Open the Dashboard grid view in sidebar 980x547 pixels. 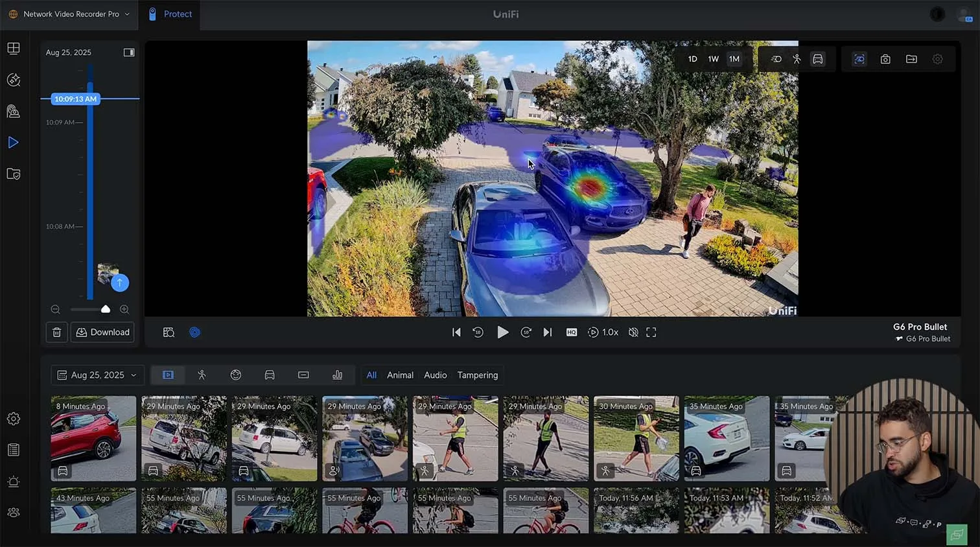tap(14, 49)
